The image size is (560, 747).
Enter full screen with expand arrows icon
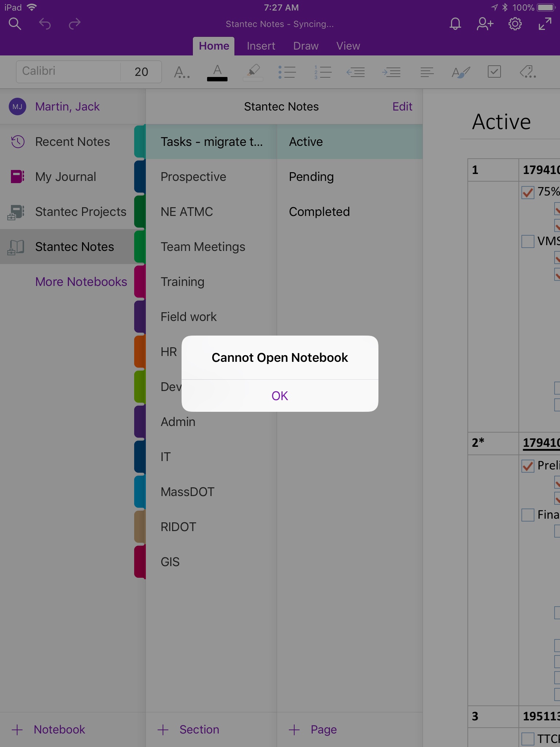coord(545,24)
